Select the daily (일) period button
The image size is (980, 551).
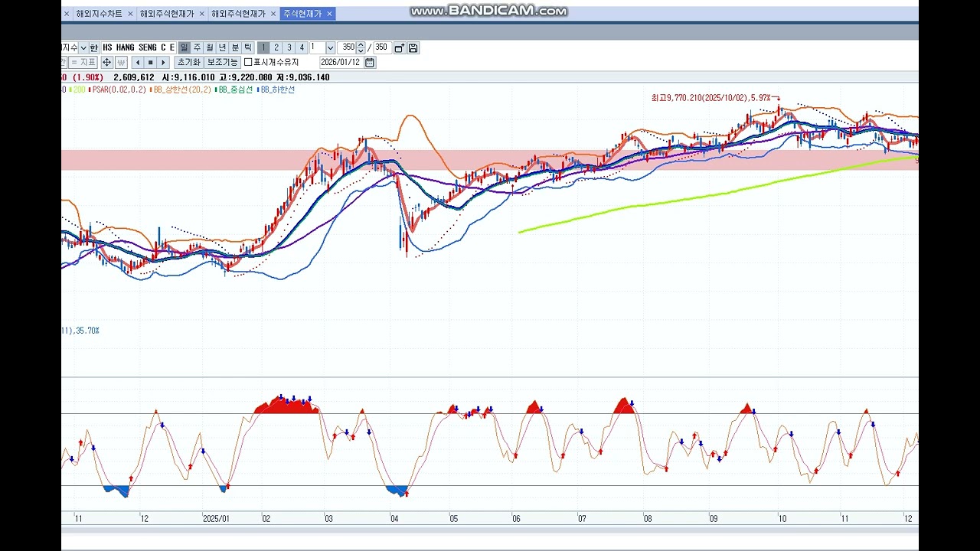click(185, 47)
